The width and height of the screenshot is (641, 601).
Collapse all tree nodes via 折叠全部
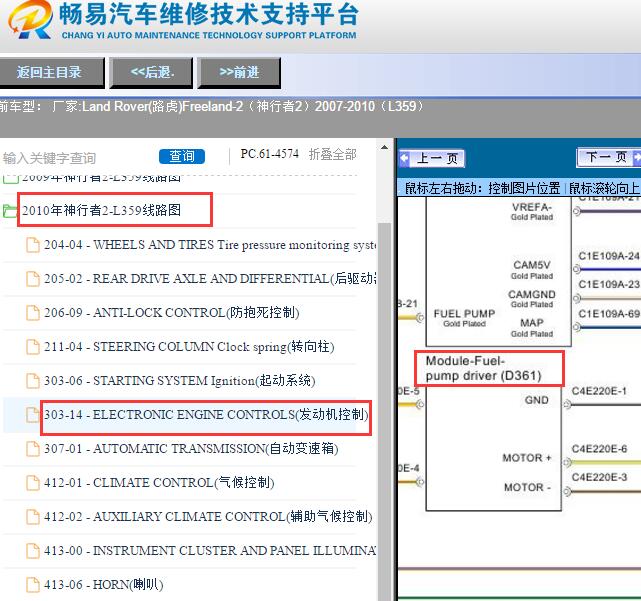332,155
